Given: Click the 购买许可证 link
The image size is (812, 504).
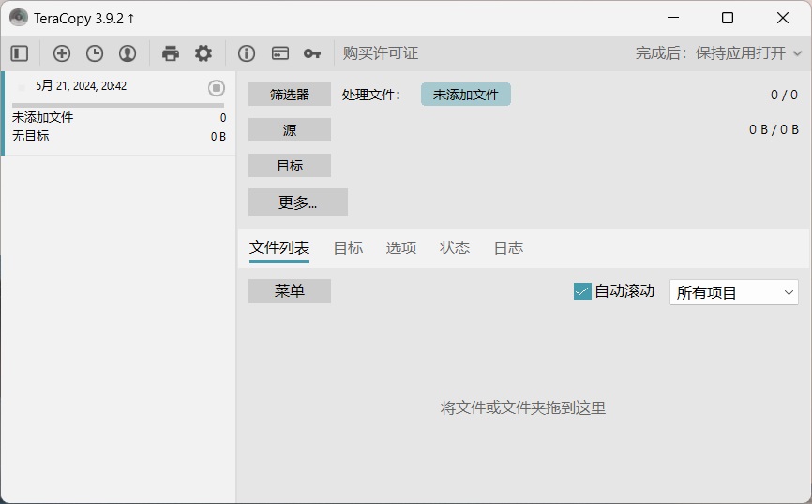Looking at the screenshot, I should tap(381, 53).
